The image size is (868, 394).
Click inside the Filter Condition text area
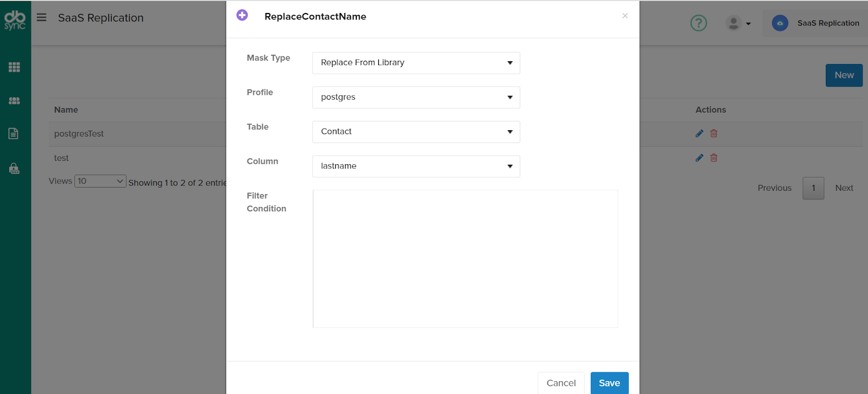point(465,259)
